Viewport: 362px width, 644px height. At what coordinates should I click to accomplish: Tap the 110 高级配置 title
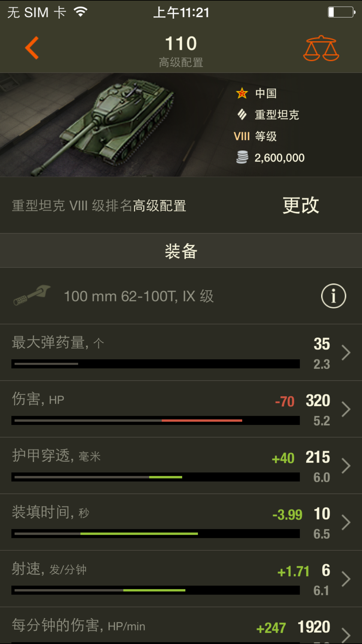point(181,51)
